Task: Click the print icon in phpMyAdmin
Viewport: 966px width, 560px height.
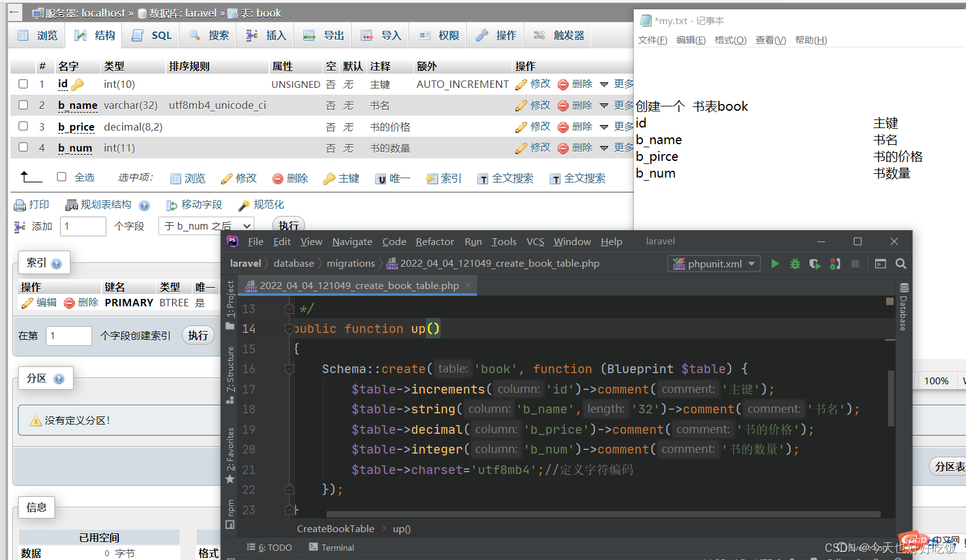Action: click(x=20, y=205)
